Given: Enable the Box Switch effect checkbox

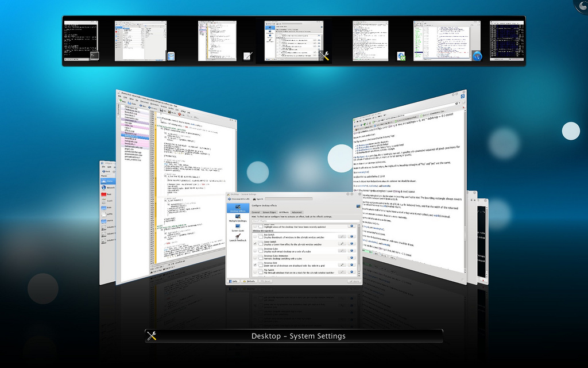Looking at the screenshot, I should 256,236.
